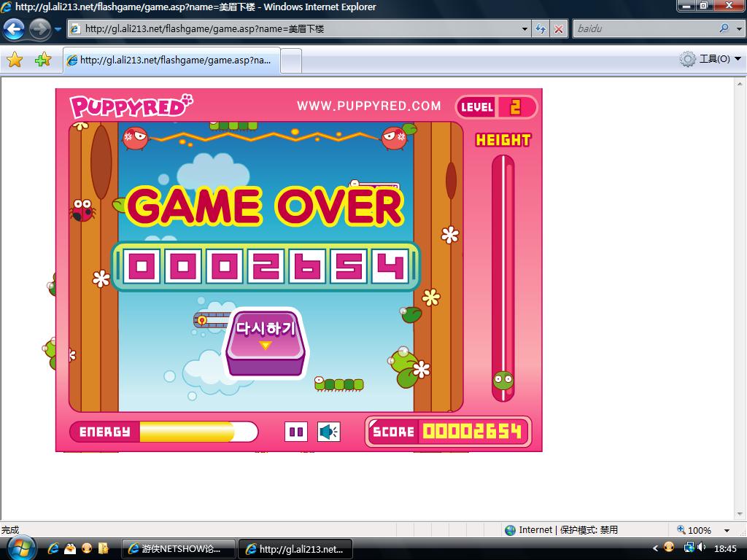Open the empty new tab

pos(291,61)
